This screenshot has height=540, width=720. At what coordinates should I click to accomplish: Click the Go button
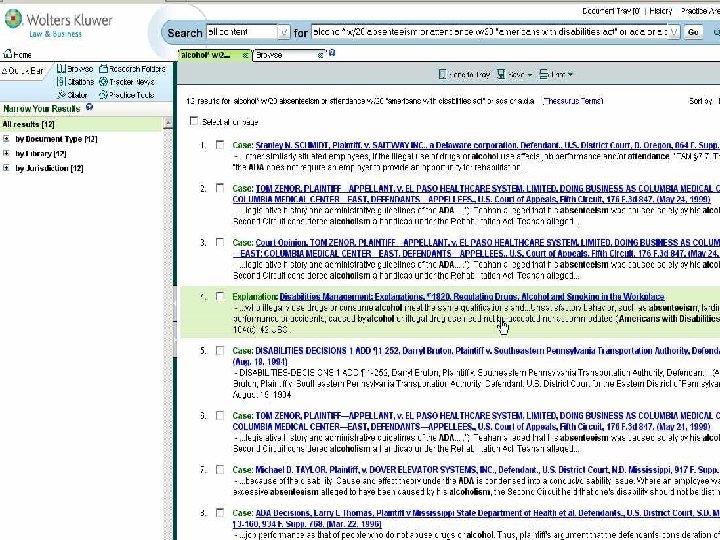(693, 32)
